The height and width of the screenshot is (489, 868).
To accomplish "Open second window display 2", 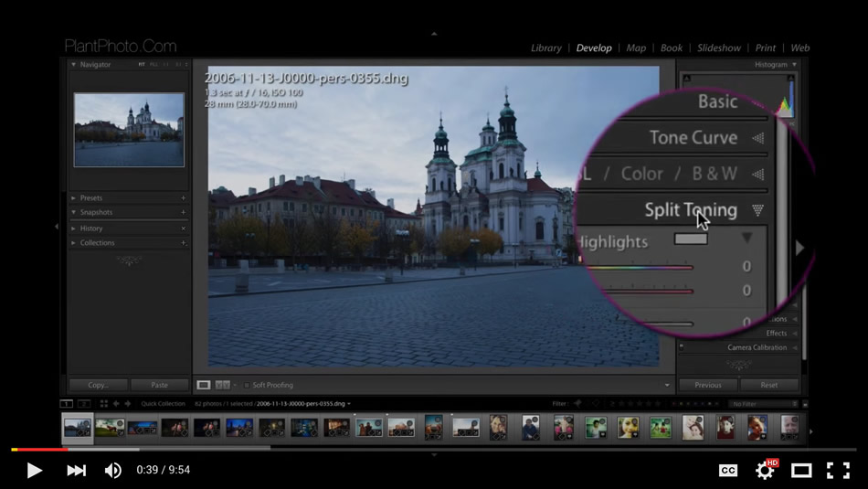I will 84,404.
